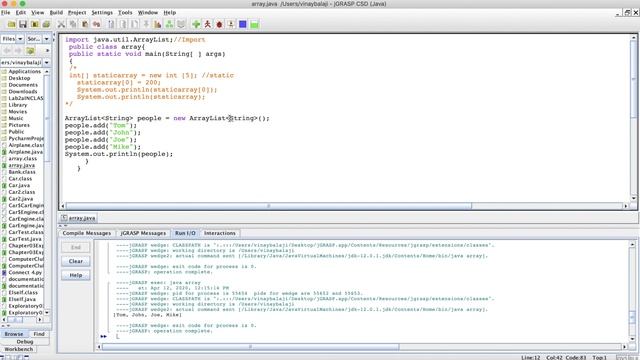Click the Save floppy disk icon
The height and width of the screenshot is (360, 640).
tap(23, 24)
